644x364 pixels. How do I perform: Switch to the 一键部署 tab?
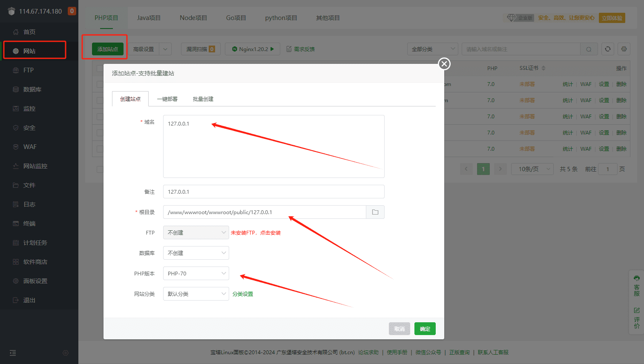click(167, 98)
